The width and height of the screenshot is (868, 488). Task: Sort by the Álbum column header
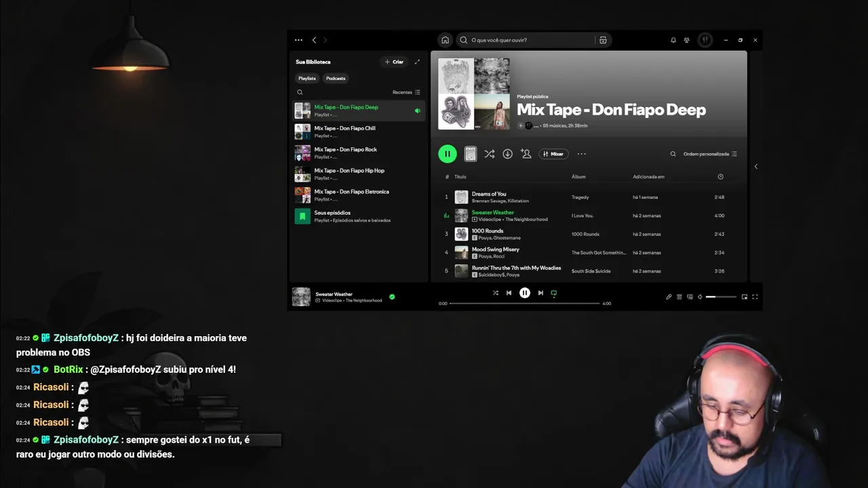(578, 177)
